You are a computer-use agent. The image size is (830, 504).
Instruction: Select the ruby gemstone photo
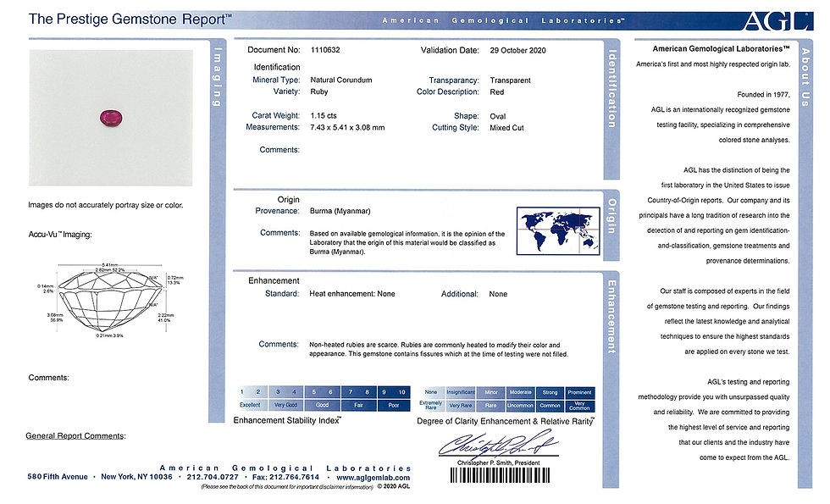pos(111,118)
